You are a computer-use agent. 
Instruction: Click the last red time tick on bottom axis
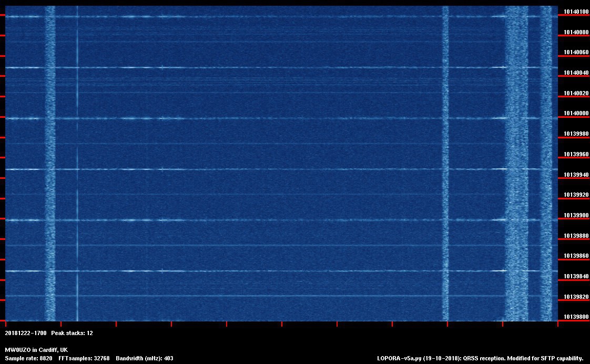point(557,325)
